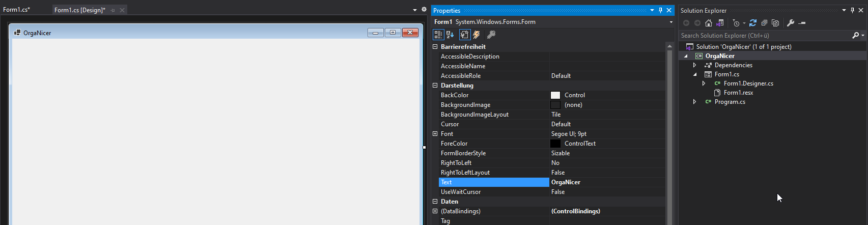Click Pending Changes Filter clock icon

pos(736,23)
